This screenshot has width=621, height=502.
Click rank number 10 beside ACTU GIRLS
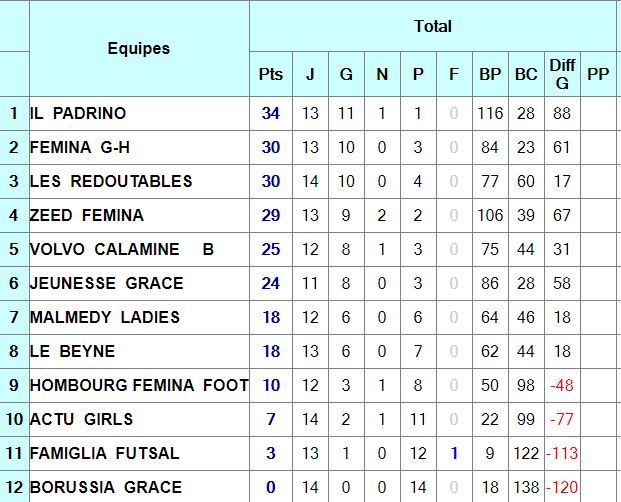click(15, 419)
